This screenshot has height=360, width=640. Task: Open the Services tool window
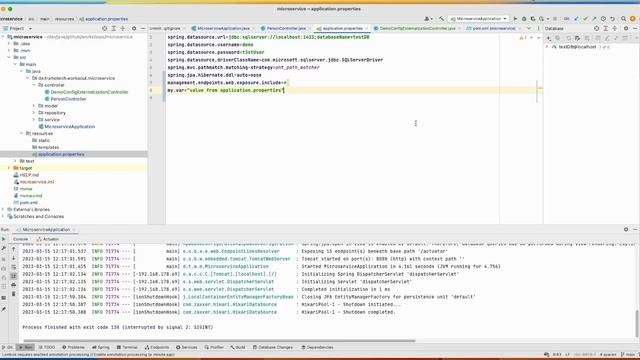(x=187, y=347)
